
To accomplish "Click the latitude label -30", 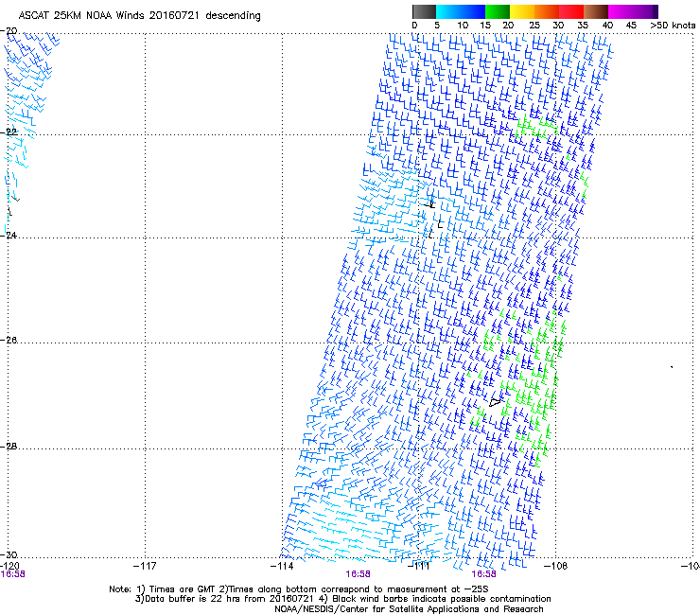I will pyautogui.click(x=9, y=554).
